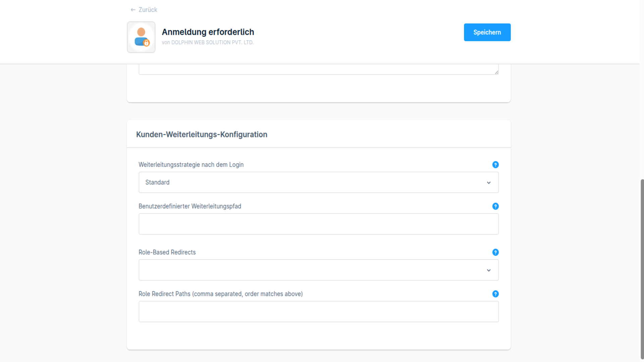Viewport: 644px width, 362px height.
Task: Click the DOLPHIN WEB SOLUTION PVT. LTD. text
Action: pyautogui.click(x=212, y=43)
